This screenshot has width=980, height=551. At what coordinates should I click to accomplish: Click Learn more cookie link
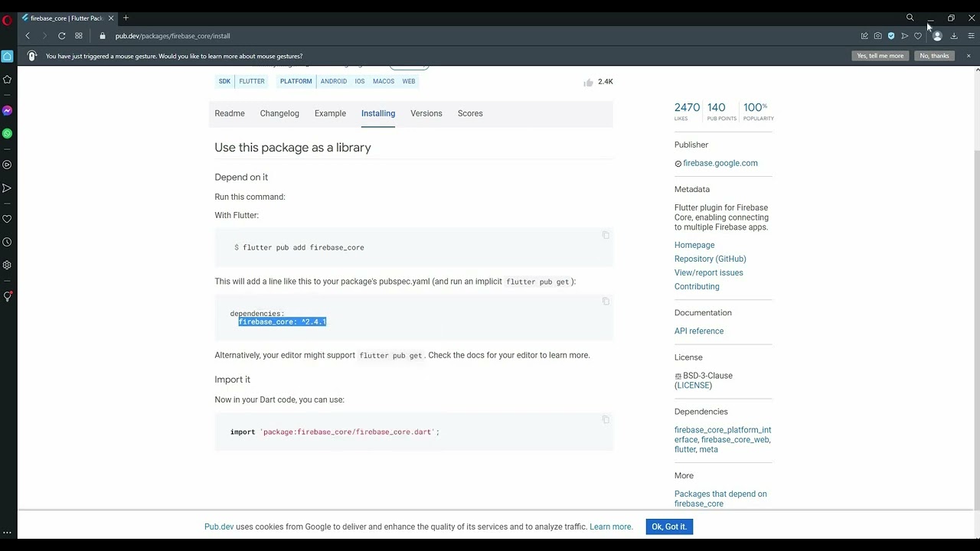(611, 527)
